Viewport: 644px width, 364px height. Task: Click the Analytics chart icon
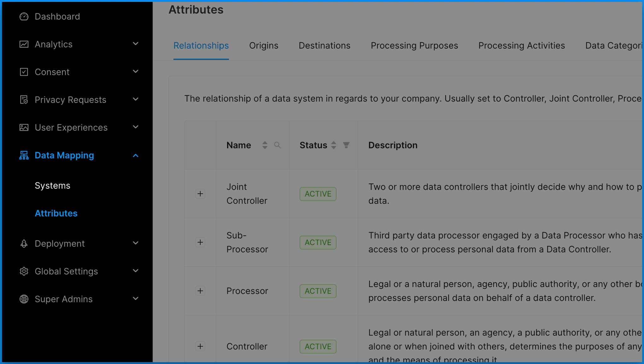click(24, 44)
